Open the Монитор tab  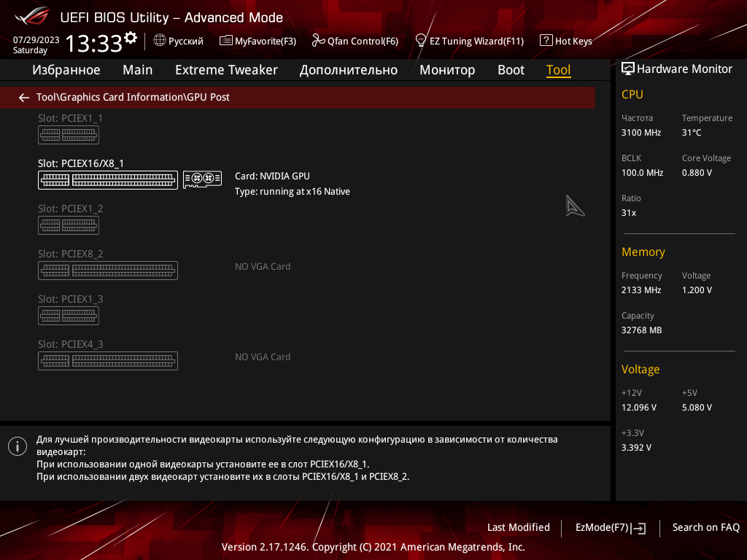pos(447,70)
